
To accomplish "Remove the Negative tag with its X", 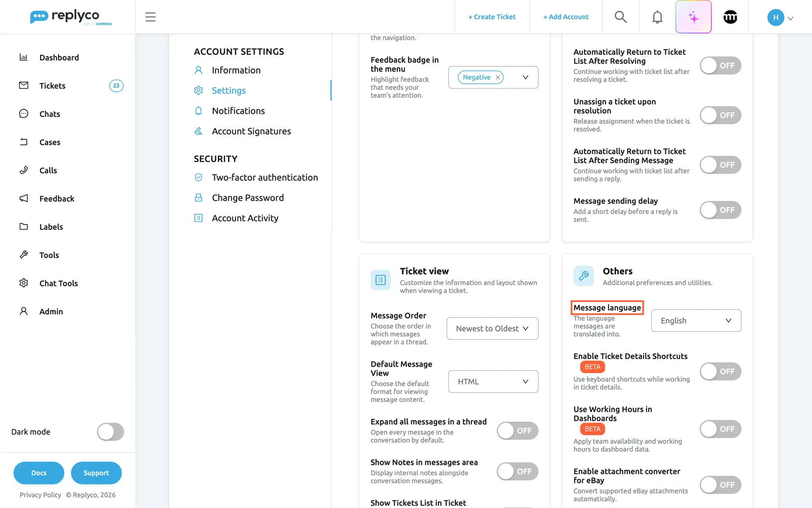I will (498, 77).
